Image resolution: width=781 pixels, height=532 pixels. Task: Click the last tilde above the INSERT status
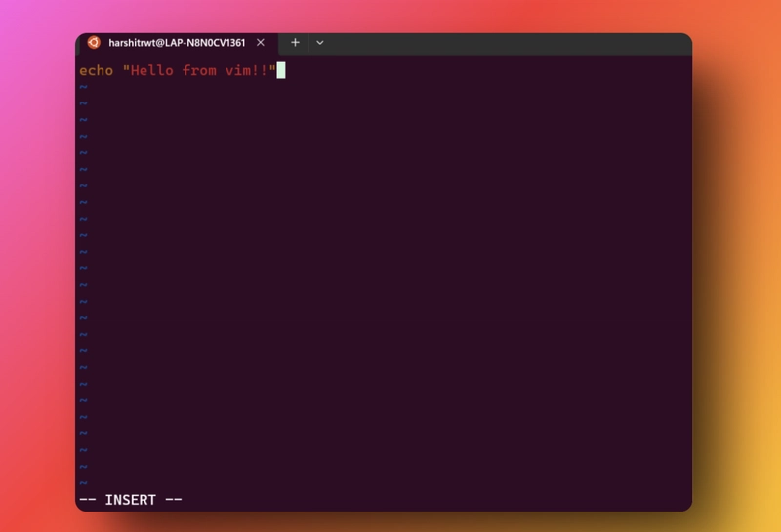pos(83,482)
